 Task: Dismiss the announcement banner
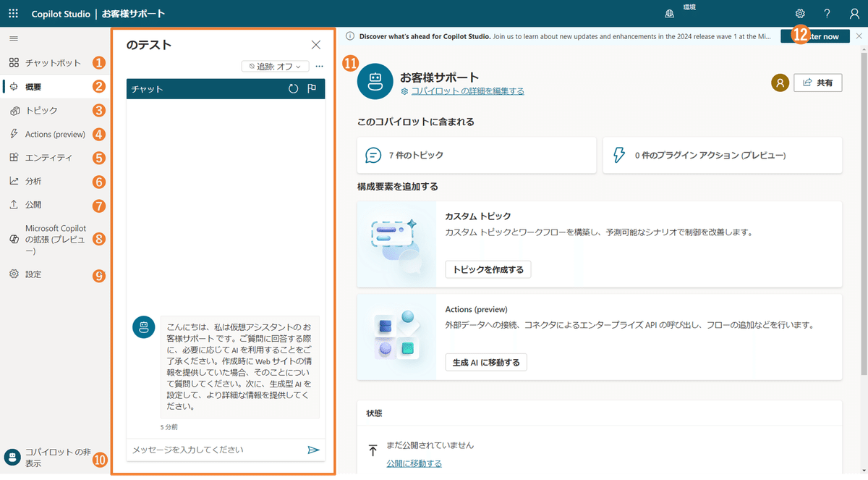(859, 36)
